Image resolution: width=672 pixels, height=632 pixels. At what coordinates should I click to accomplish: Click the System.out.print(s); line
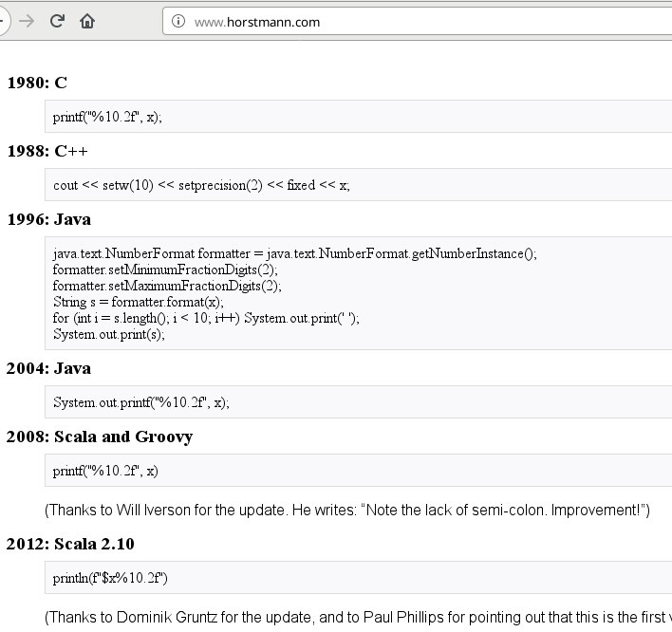tap(109, 334)
